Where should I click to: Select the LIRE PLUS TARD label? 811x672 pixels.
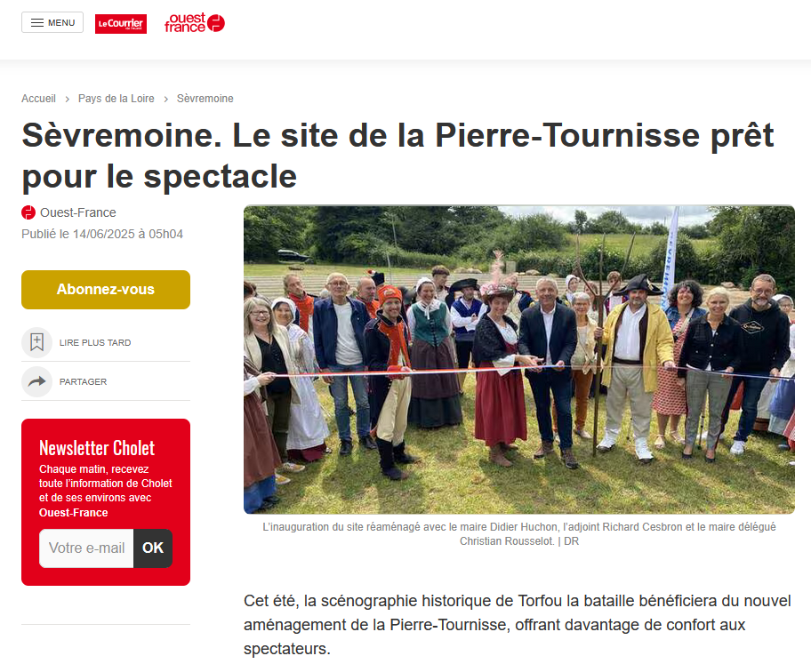pyautogui.click(x=95, y=343)
